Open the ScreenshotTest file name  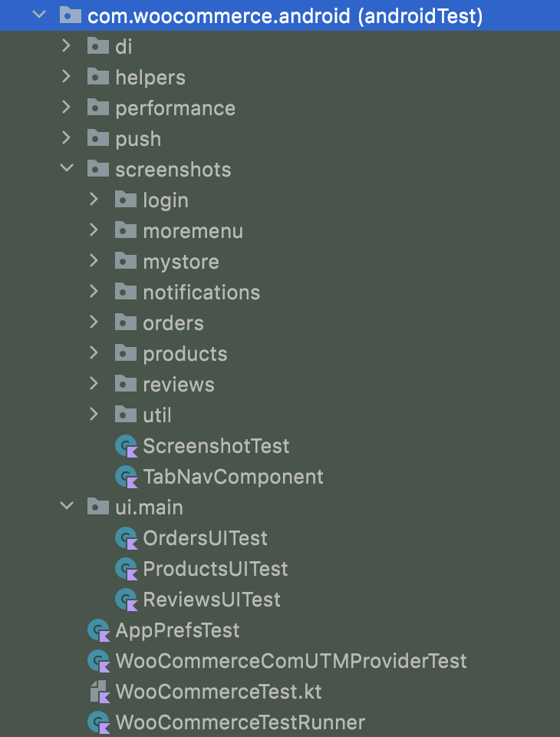click(x=216, y=446)
